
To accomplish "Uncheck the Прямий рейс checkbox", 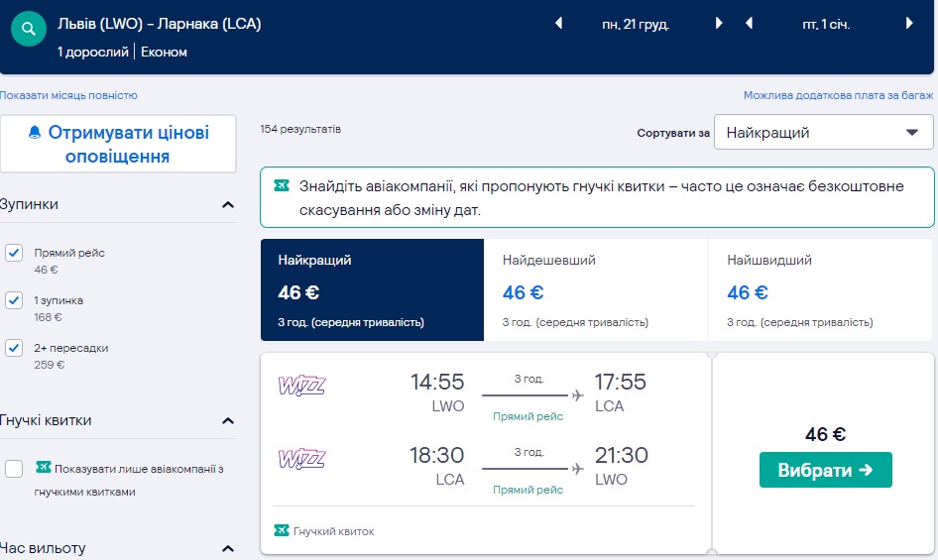I will (x=14, y=253).
